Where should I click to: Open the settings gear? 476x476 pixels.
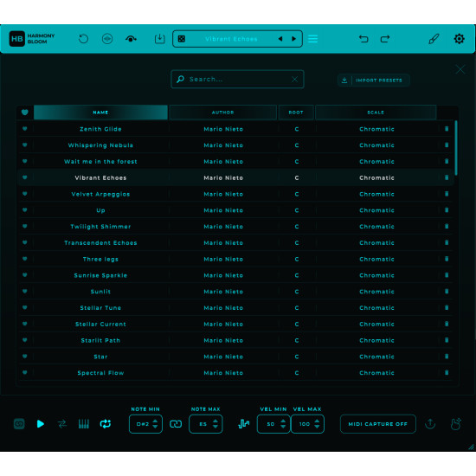459,39
